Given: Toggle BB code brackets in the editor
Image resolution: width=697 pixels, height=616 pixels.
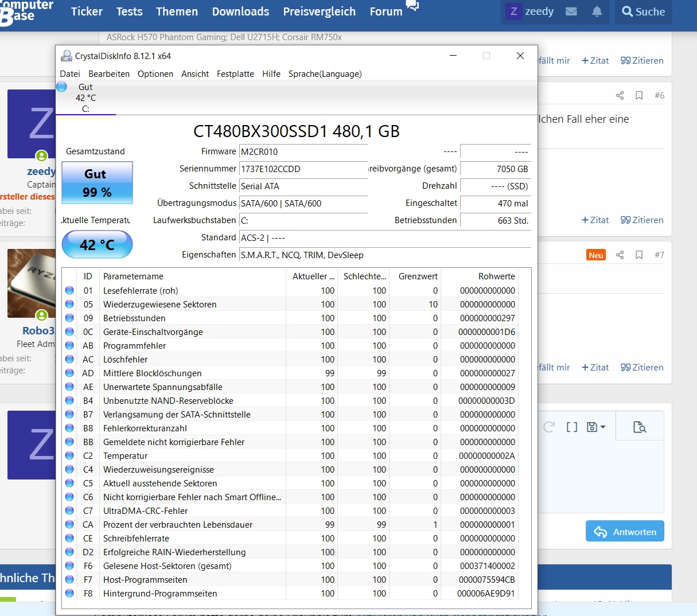Looking at the screenshot, I should coord(572,427).
